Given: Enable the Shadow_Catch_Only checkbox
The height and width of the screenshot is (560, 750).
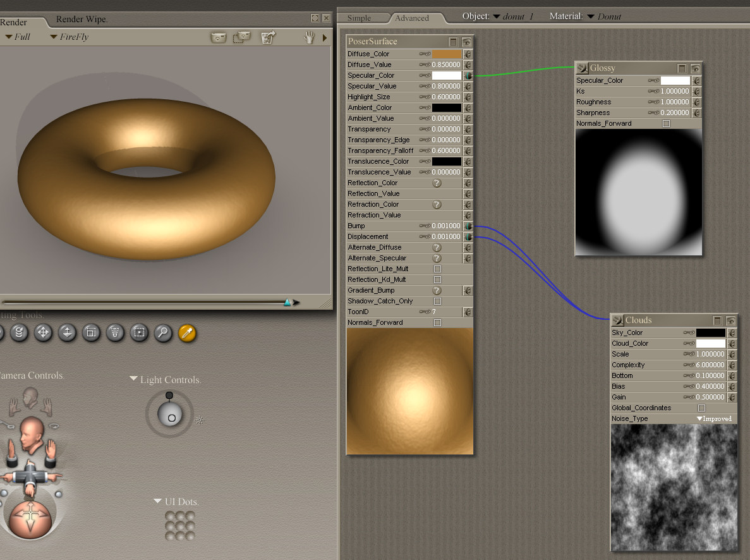Looking at the screenshot, I should pos(437,301).
